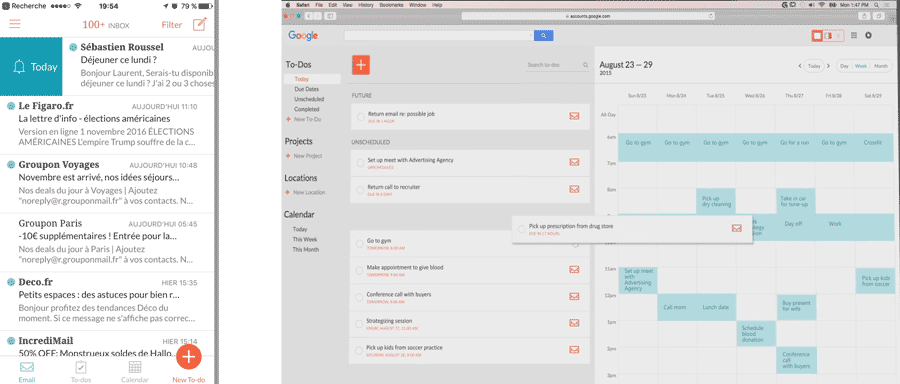This screenshot has width=900, height=384.
Task: Check off 'Make appointment to give blood'
Action: pos(360,270)
